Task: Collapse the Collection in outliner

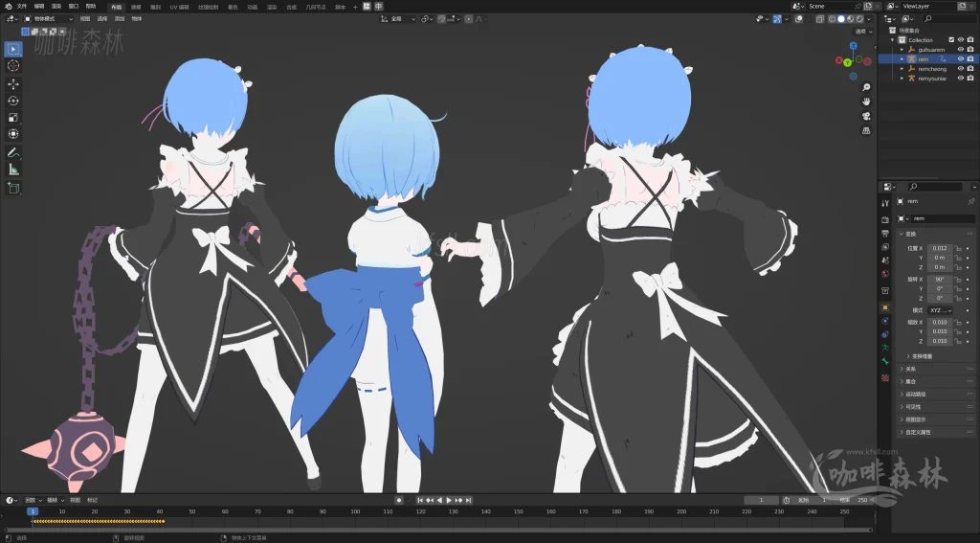Action: tap(893, 40)
